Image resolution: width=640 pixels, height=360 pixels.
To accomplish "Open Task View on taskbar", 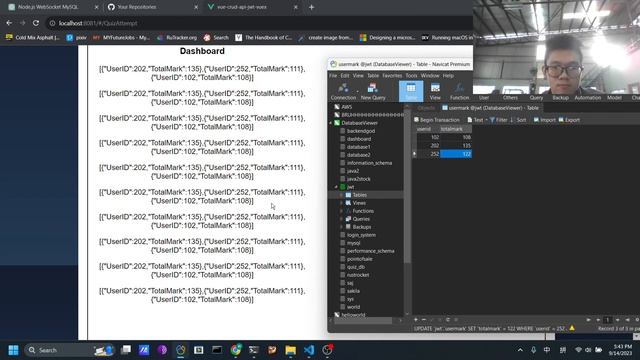I will pos(126,350).
